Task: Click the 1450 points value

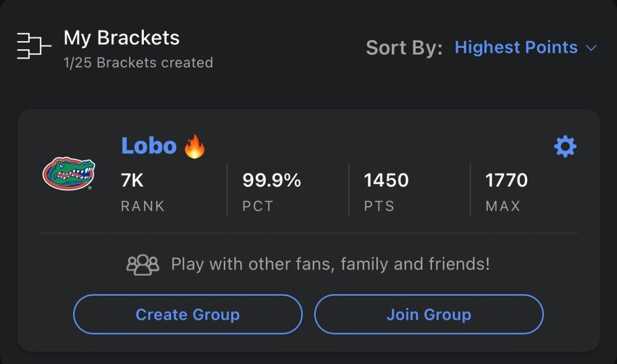Action: (x=386, y=180)
